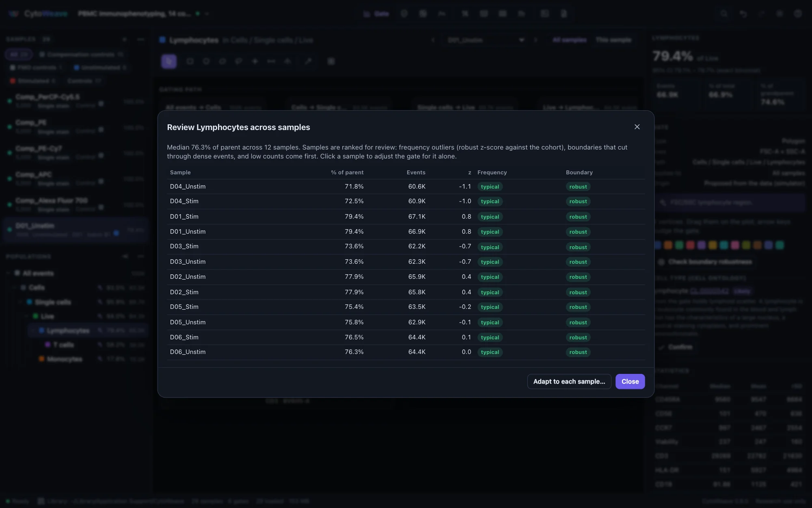The height and width of the screenshot is (508, 812).
Task: Open sample selector dropdown behind dialog
Action: (486, 40)
